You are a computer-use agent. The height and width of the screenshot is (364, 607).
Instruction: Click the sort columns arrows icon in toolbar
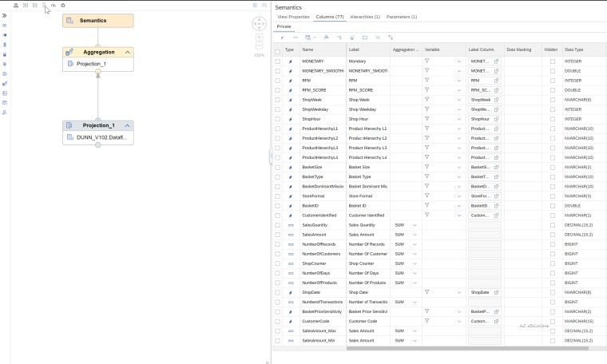tap(391, 38)
